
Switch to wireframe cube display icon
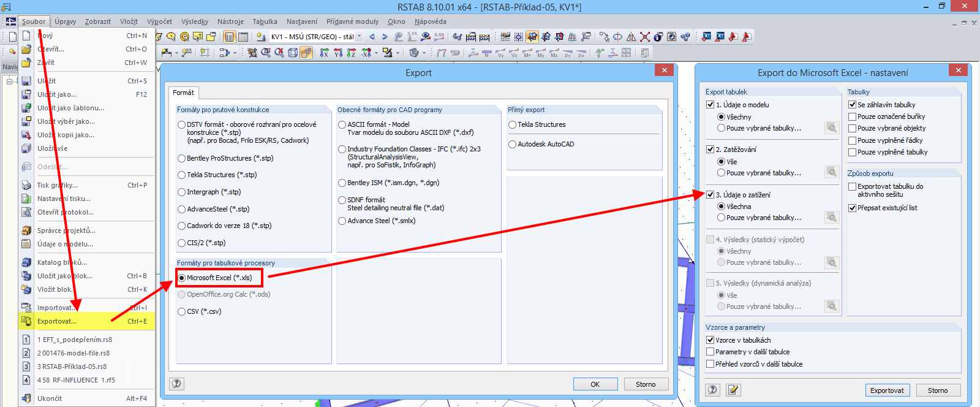pos(292,53)
